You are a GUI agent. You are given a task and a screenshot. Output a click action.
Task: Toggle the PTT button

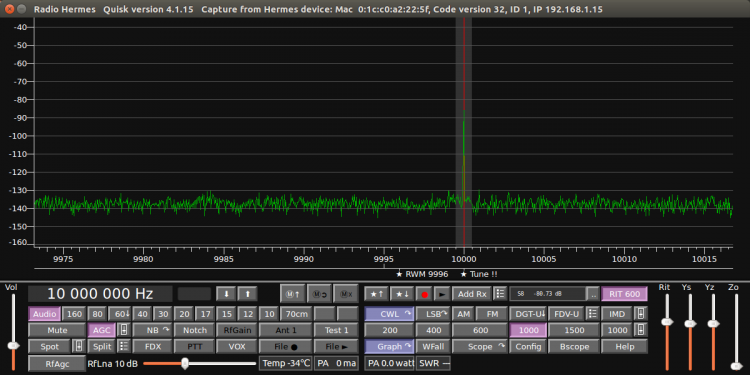[194, 347]
